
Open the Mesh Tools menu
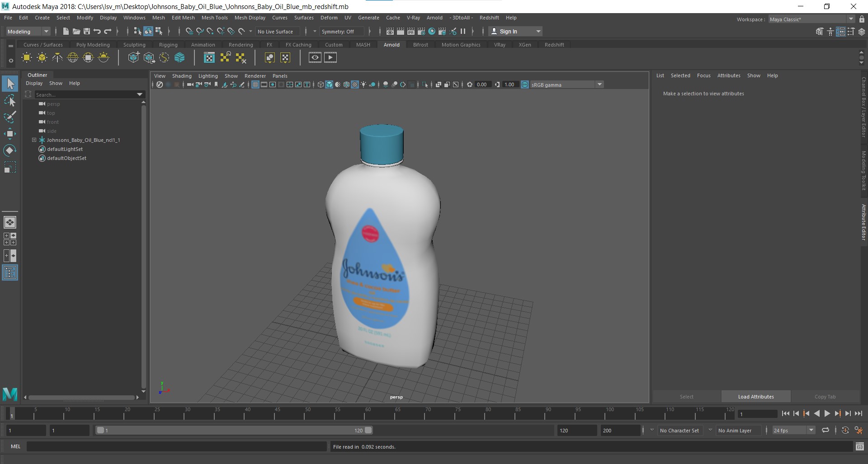tap(214, 18)
